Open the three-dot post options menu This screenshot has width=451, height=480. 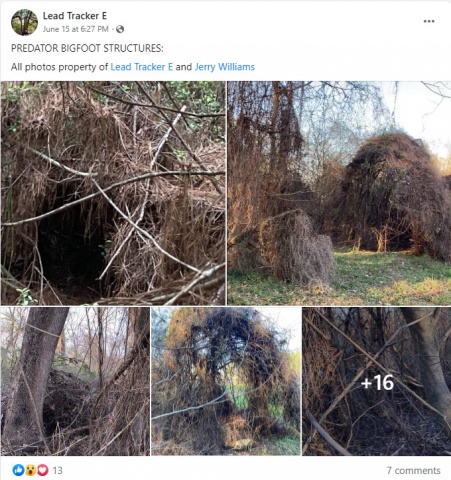coord(429,21)
